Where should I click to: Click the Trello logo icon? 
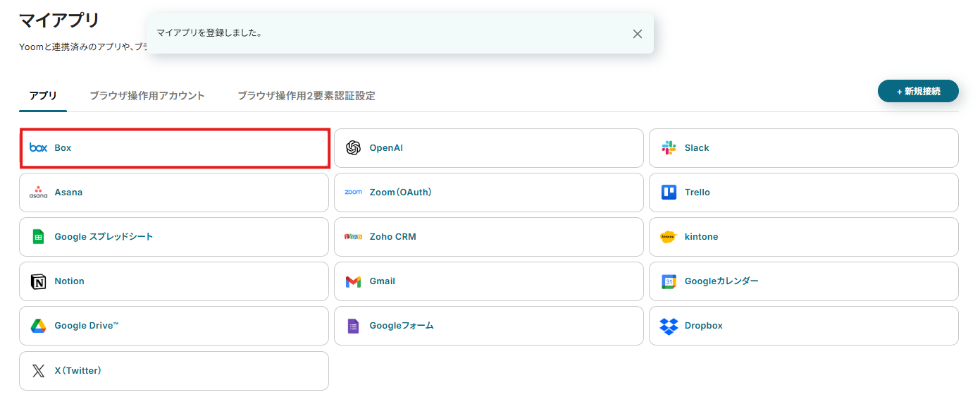pyautogui.click(x=669, y=193)
